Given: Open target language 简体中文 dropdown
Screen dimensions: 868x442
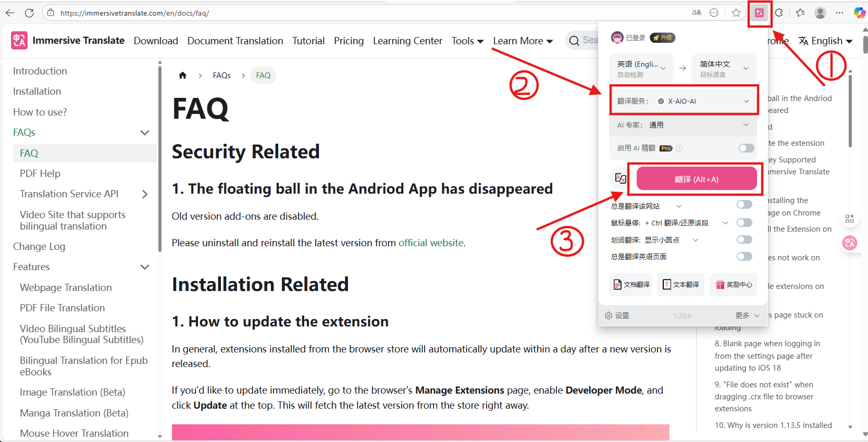Looking at the screenshot, I should pyautogui.click(x=724, y=68).
